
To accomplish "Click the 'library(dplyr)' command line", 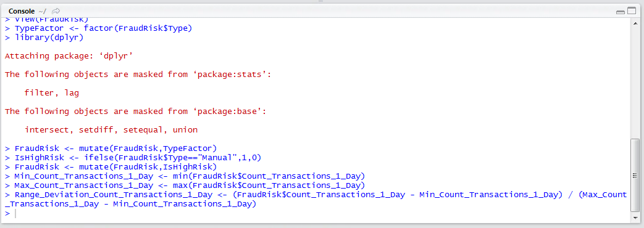I will [x=44, y=38].
